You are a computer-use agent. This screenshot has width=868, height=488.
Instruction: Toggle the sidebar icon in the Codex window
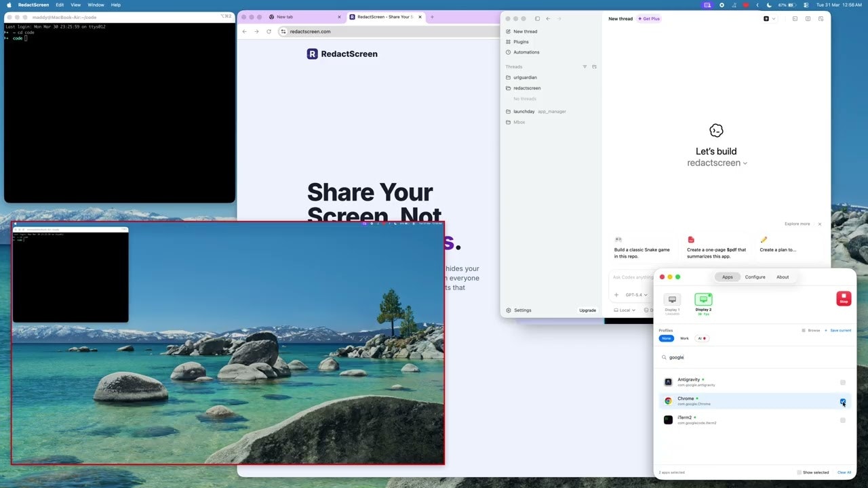[537, 19]
